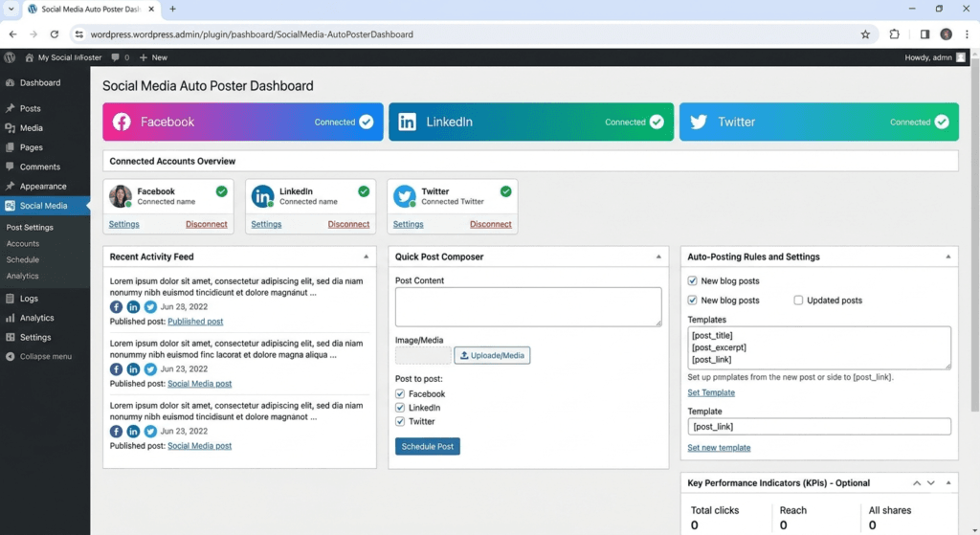Click the WordPress logo in admin bar
980x535 pixels.
(x=10, y=57)
